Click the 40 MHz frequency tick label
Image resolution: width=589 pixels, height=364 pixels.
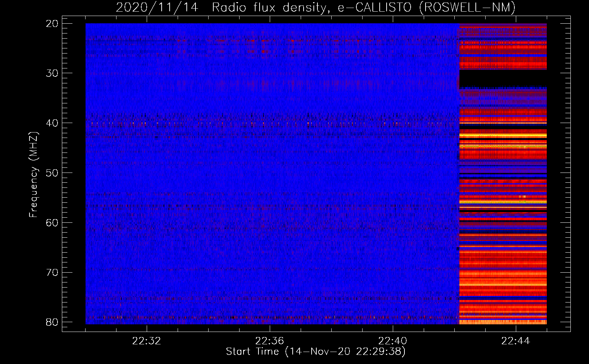(x=52, y=123)
